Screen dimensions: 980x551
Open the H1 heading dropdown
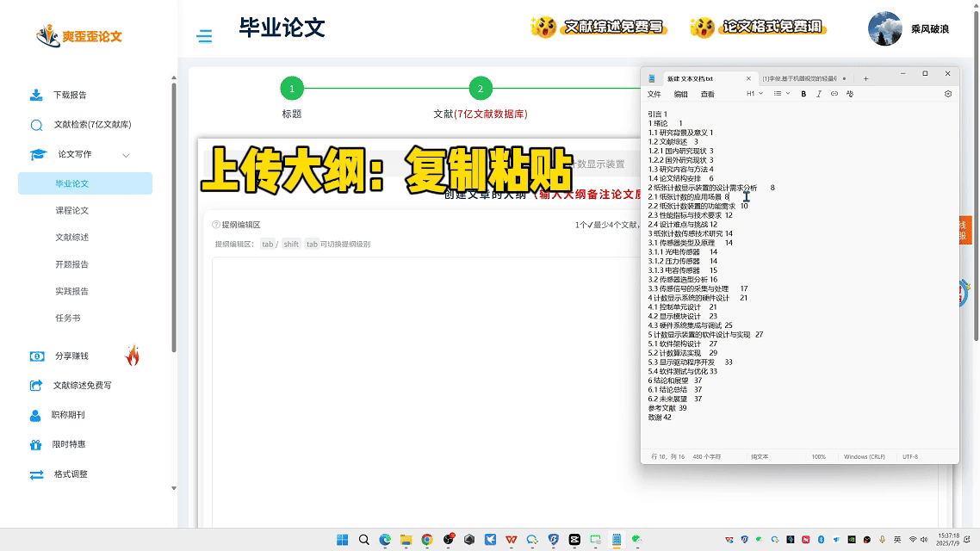(x=754, y=94)
